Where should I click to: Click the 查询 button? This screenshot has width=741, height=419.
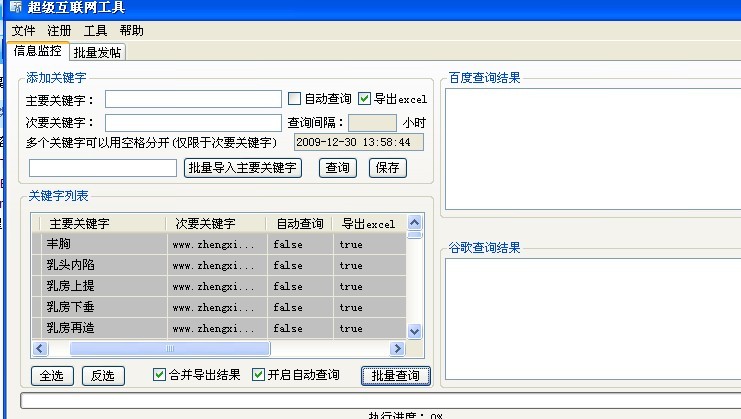pyautogui.click(x=339, y=168)
